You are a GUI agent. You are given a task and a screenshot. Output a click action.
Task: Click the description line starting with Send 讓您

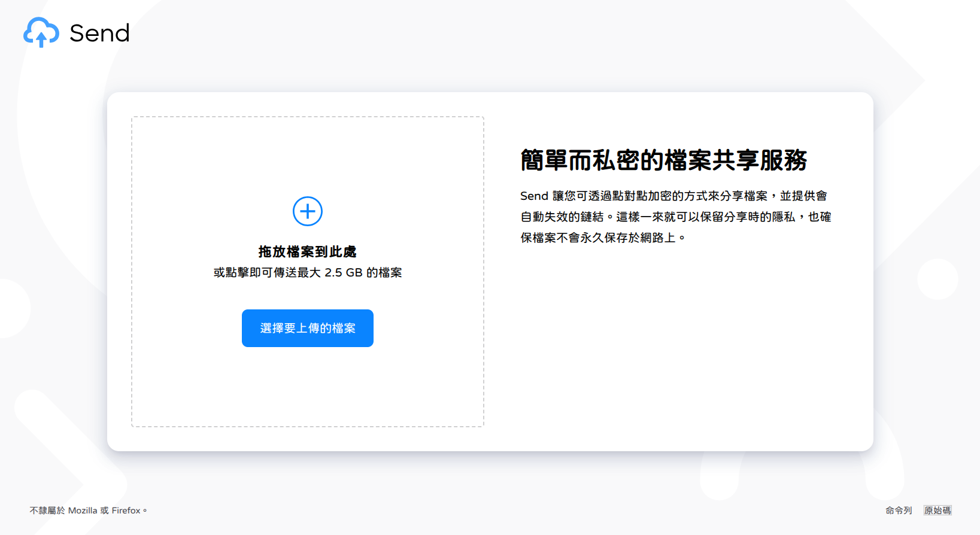(x=673, y=196)
